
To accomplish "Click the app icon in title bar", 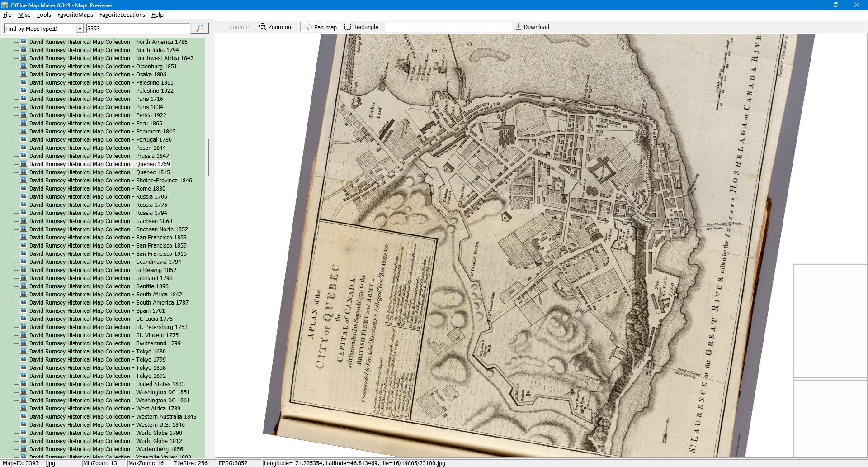I will pyautogui.click(x=5, y=5).
